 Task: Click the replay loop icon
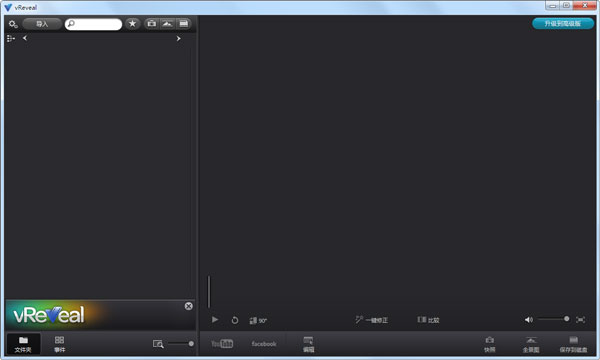tap(235, 320)
